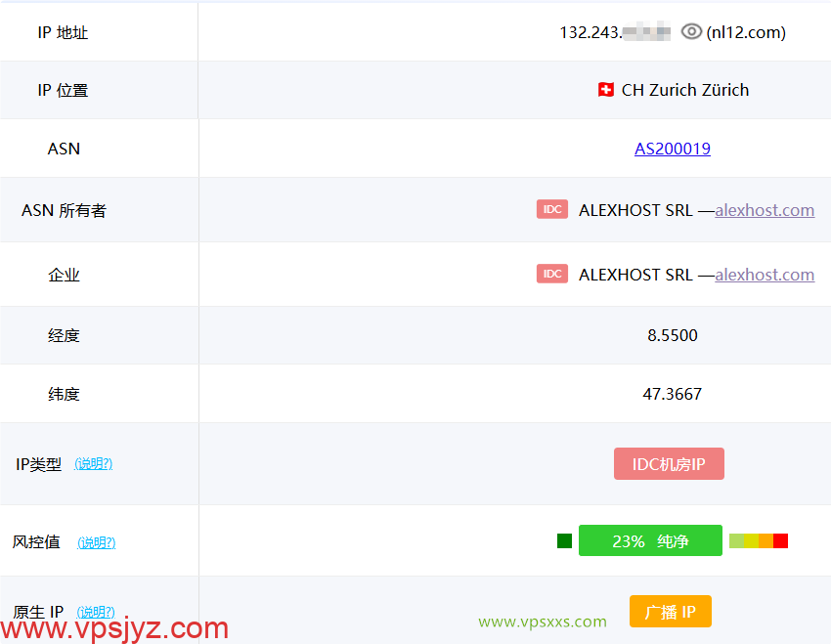Click ALEXHOST SRL text in ASN 所有者 row
Screen dimensions: 831x644
click(x=635, y=210)
